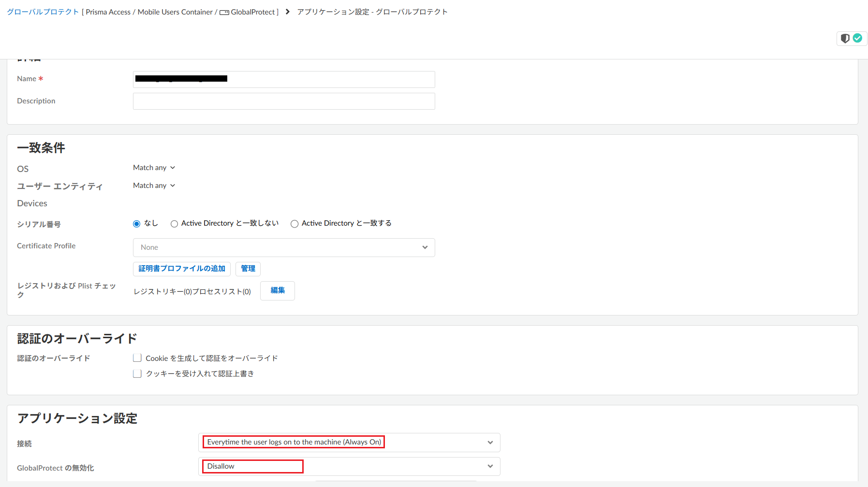Image resolution: width=868 pixels, height=487 pixels.
Task: Click 編集 button for registry and Plist check
Action: coord(278,291)
